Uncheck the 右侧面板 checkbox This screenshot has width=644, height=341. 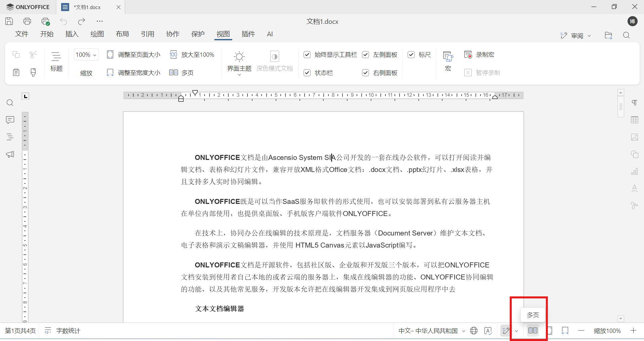coord(366,73)
